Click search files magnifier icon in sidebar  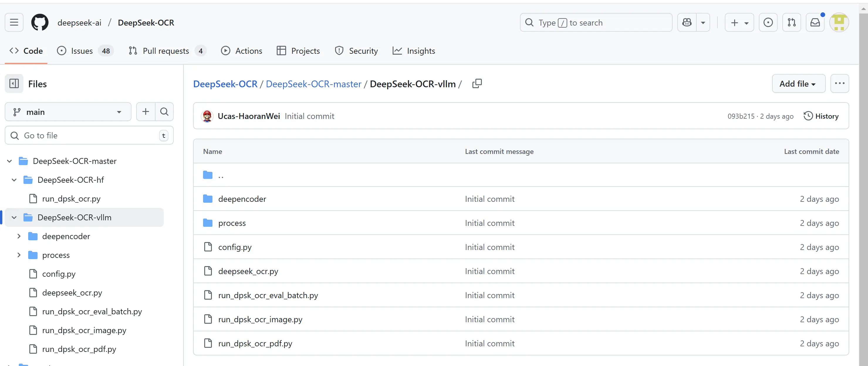click(164, 112)
